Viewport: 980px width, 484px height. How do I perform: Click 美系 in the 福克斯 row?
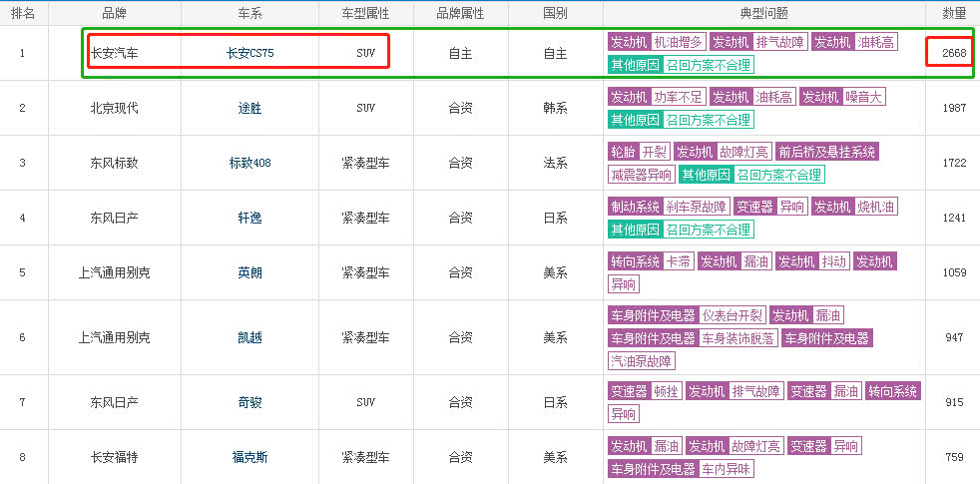point(556,457)
